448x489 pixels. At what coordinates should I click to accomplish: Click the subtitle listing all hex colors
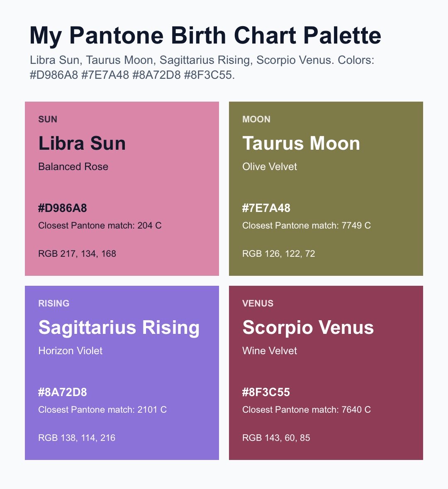coord(202,67)
